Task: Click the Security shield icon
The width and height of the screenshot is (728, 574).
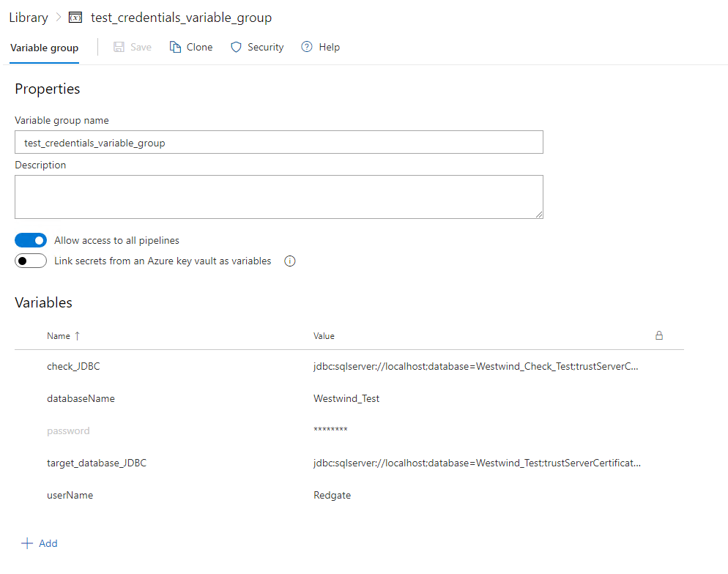Action: (236, 47)
